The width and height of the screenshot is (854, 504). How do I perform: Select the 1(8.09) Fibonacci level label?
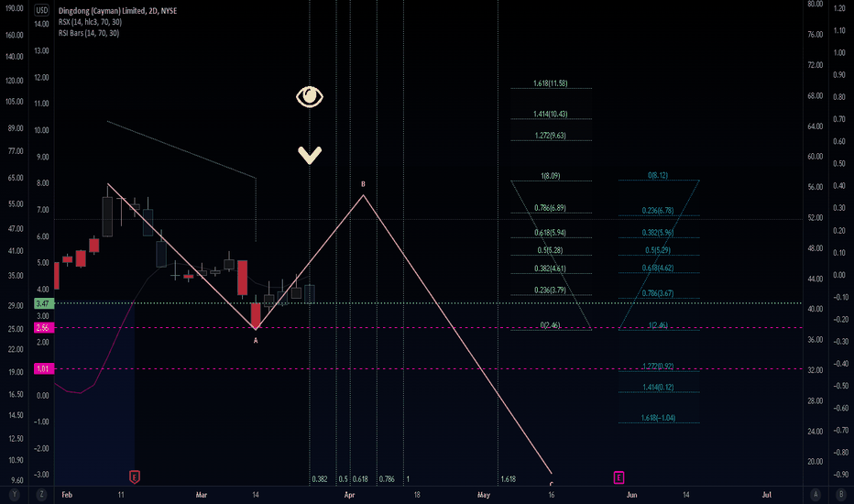click(x=550, y=176)
